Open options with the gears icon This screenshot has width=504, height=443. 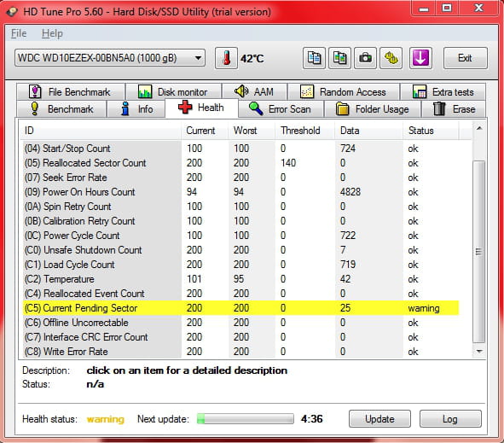pos(391,58)
